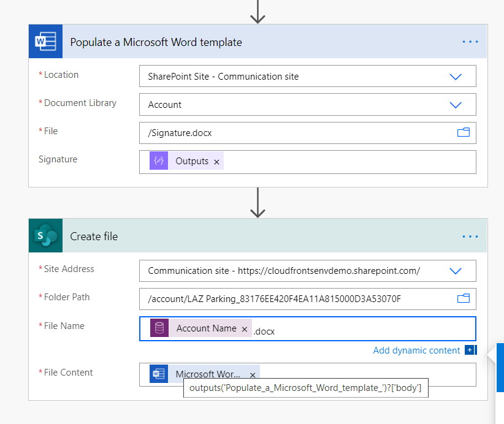This screenshot has width=504, height=424.
Task: Select the Account Name token label
Action: coord(207,328)
